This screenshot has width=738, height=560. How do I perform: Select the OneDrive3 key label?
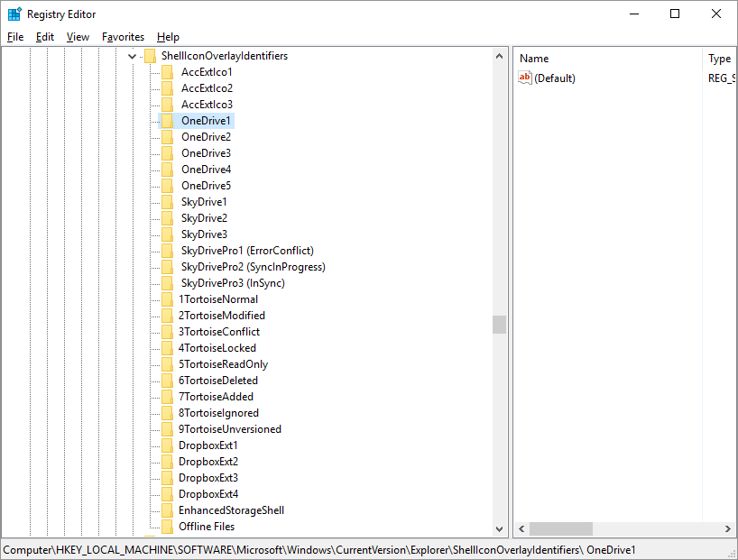tap(206, 153)
